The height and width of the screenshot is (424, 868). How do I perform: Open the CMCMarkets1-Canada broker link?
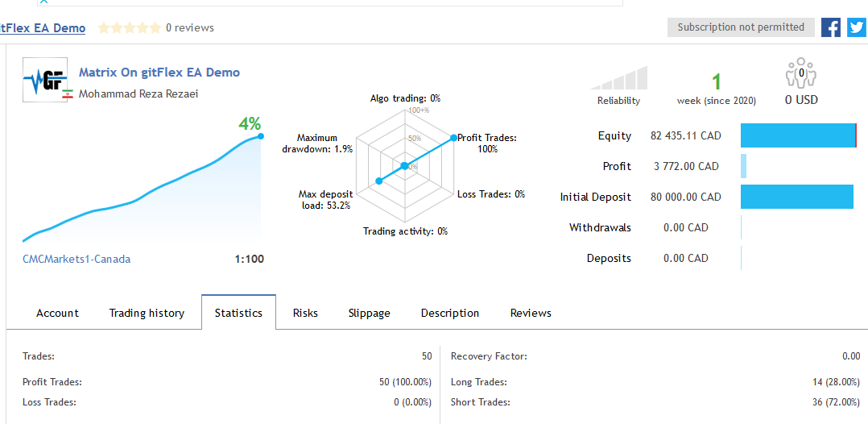click(x=76, y=260)
